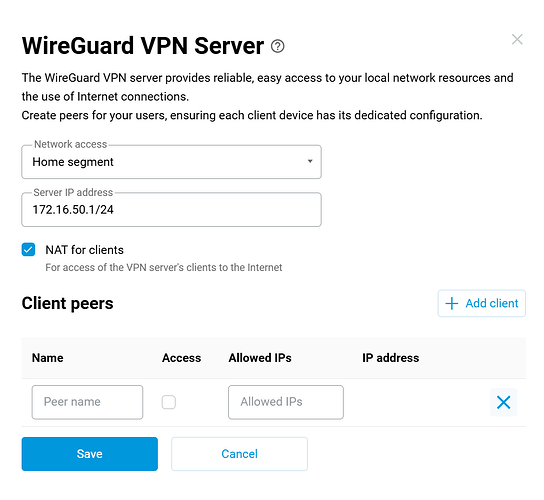Click the IP address column header
Screen dimensions: 544x500
[391, 358]
